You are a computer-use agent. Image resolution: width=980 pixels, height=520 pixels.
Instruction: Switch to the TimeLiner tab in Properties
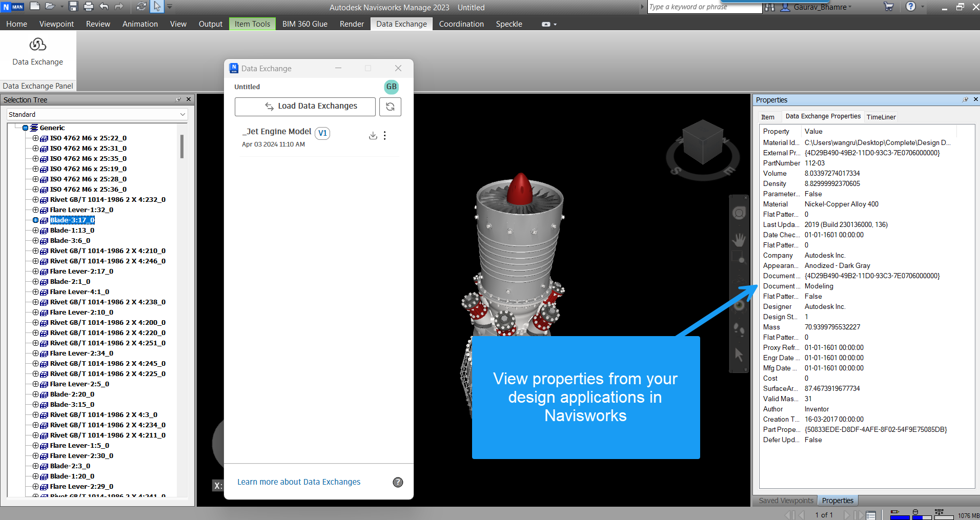[x=881, y=117]
